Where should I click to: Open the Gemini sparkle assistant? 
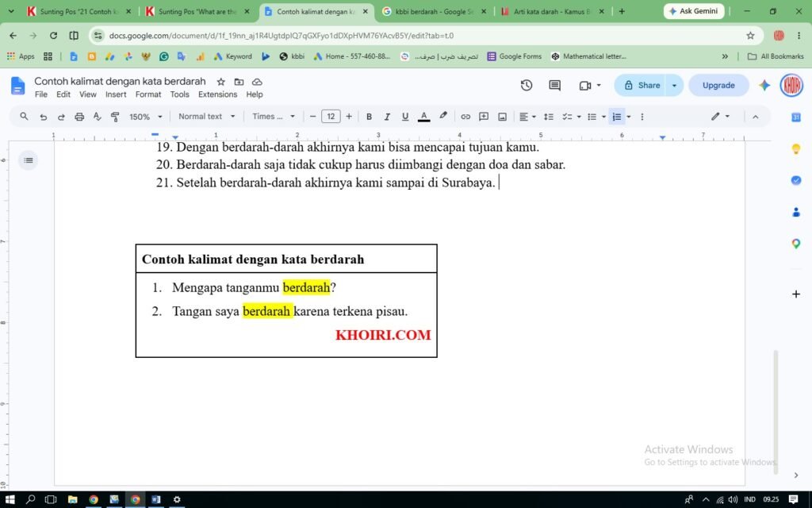coord(764,86)
